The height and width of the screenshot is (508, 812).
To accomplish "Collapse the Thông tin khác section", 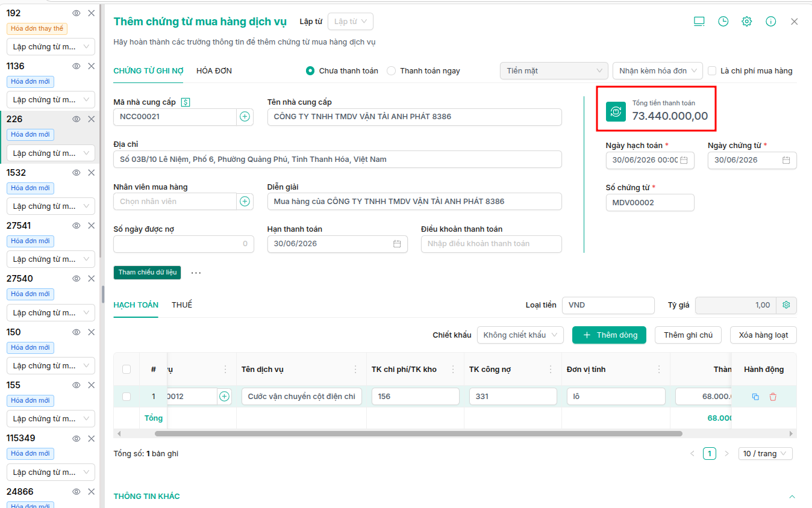I will click(792, 497).
